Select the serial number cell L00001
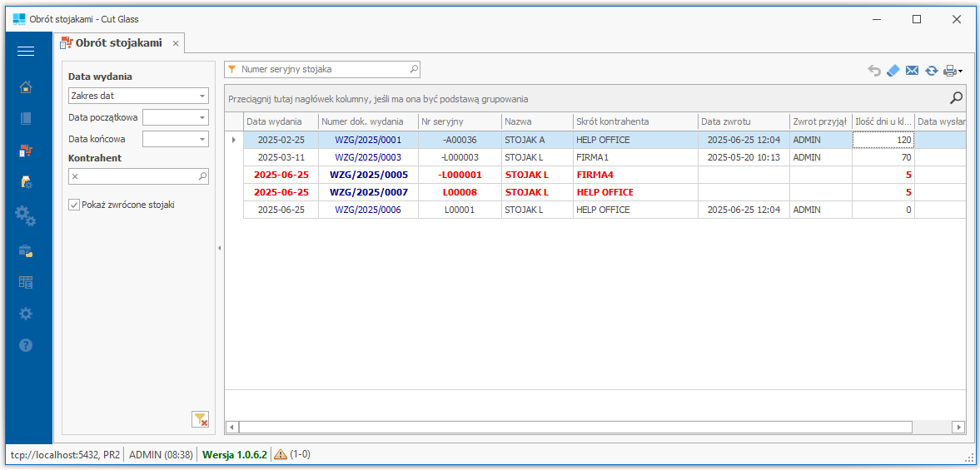Viewport: 980px width, 470px height. 460,210
